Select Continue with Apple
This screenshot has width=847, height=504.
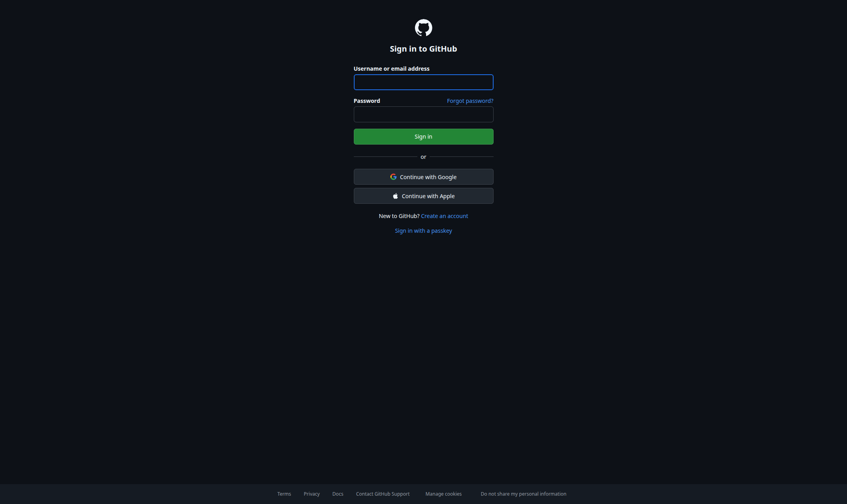click(x=423, y=195)
